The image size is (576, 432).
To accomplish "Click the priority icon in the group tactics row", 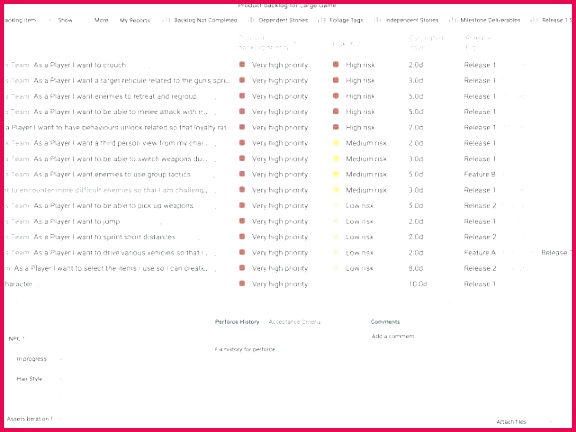I will tap(242, 174).
